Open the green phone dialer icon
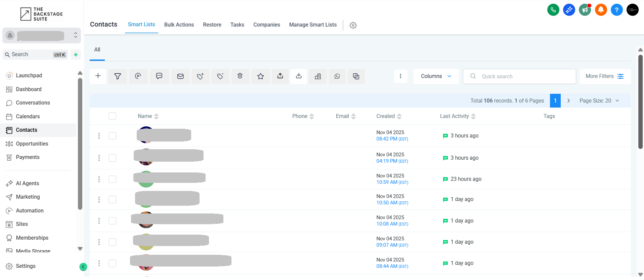The image size is (644, 280). click(x=553, y=10)
